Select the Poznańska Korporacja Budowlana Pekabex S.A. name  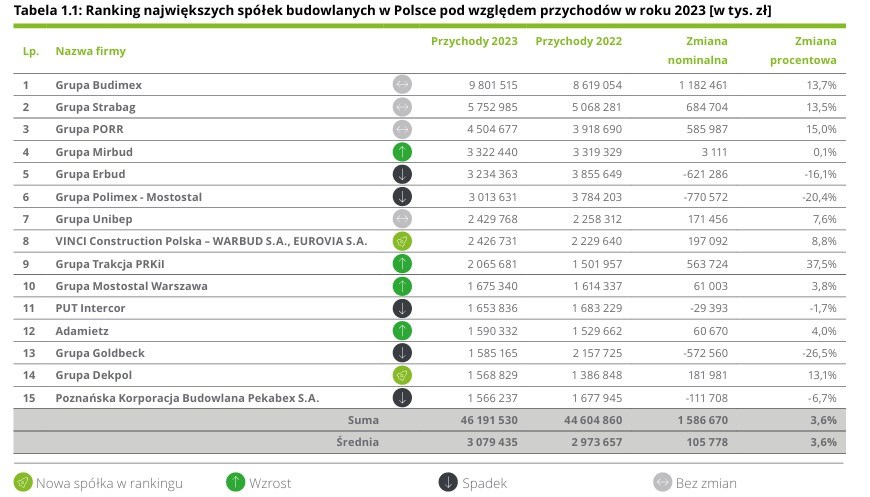coord(187,398)
